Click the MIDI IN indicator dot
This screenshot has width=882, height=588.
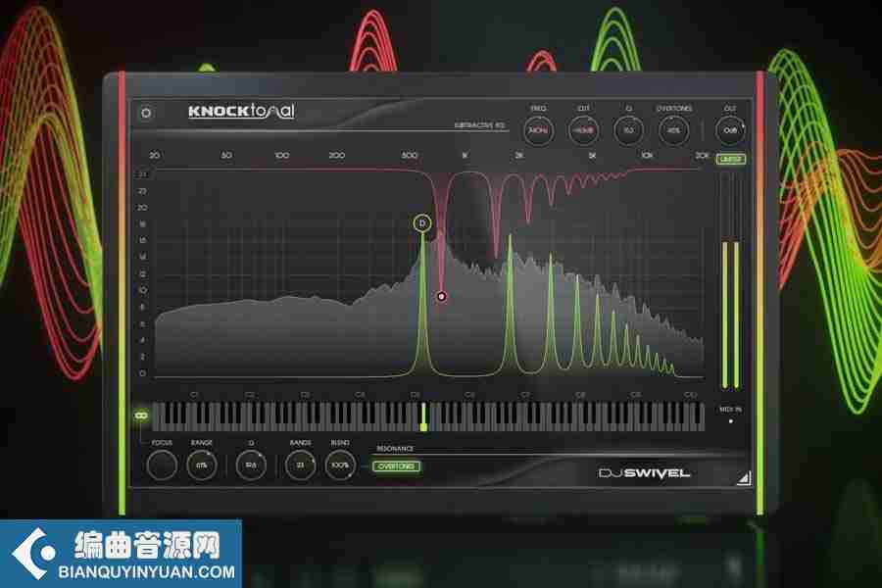click(x=730, y=421)
